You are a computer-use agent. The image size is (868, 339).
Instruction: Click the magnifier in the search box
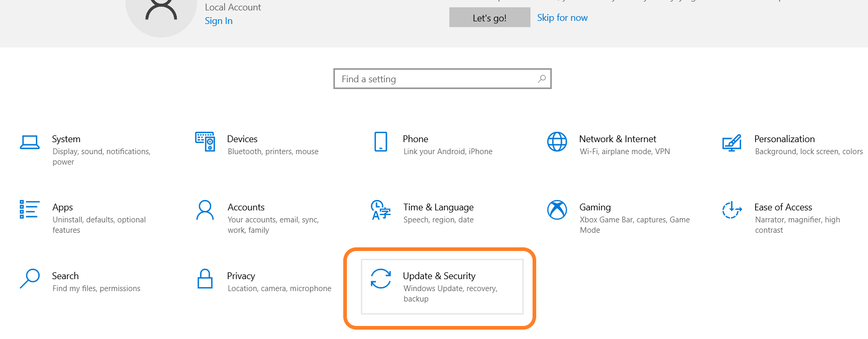542,79
